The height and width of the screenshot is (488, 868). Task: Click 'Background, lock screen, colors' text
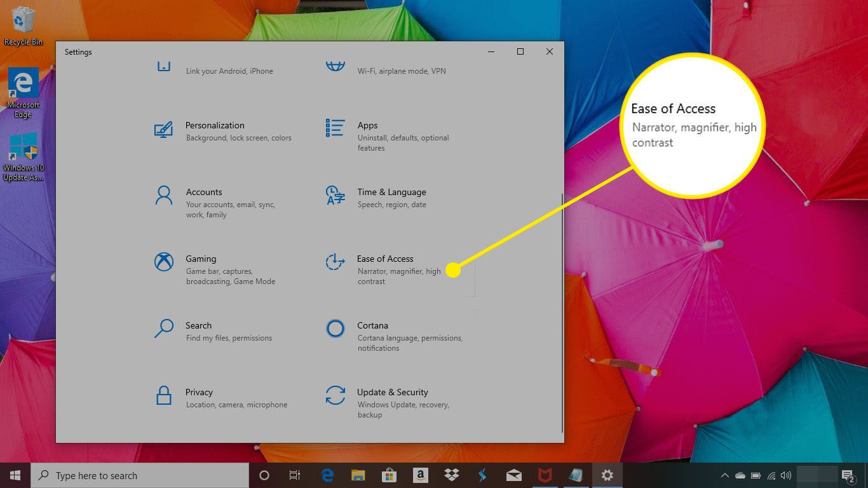pyautogui.click(x=239, y=138)
